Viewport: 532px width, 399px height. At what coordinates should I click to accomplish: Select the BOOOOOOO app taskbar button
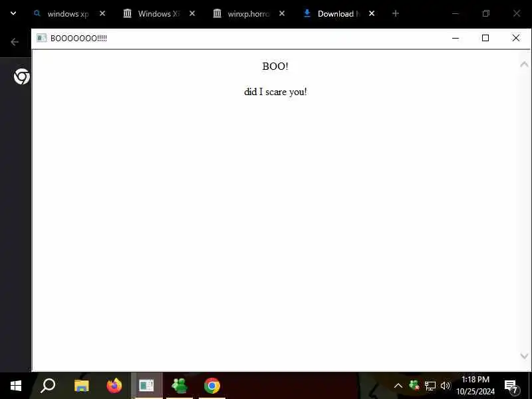pyautogui.click(x=146, y=386)
